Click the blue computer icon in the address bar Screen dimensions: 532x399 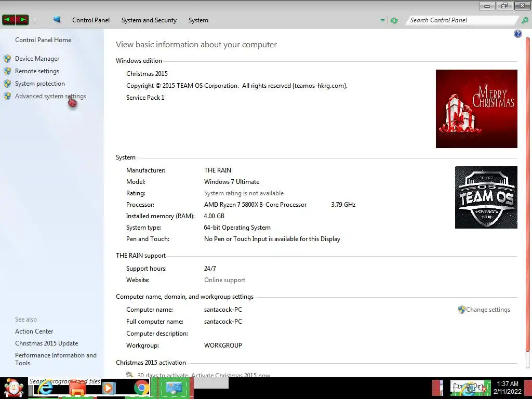(x=57, y=20)
